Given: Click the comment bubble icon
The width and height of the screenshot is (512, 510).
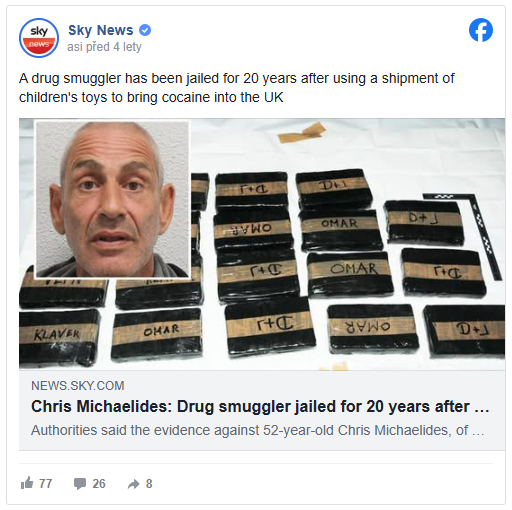Looking at the screenshot, I should [x=80, y=483].
